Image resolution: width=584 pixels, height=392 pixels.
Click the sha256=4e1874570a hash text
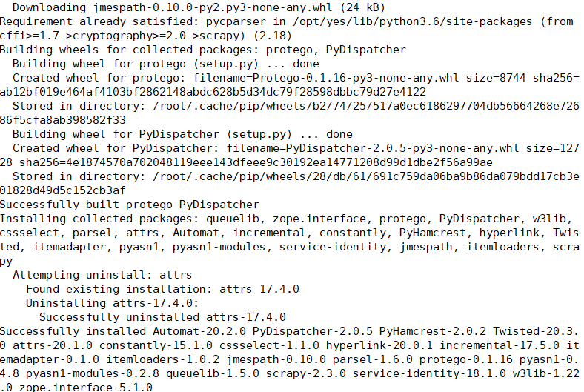(x=256, y=163)
